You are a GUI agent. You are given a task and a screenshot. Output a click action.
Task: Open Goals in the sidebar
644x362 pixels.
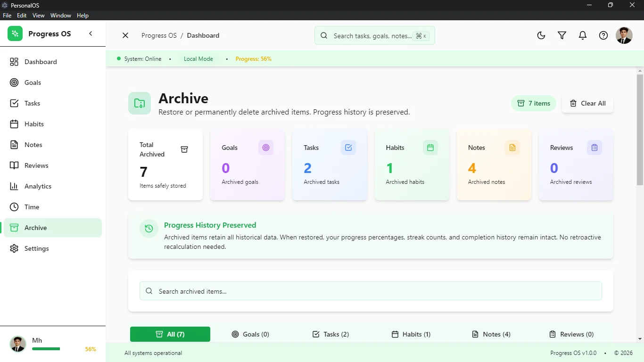[53, 82]
